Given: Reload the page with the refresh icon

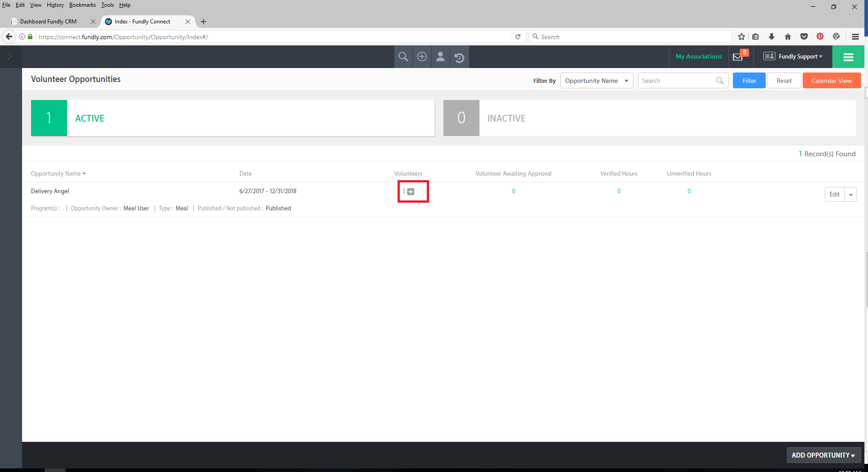Looking at the screenshot, I should tap(518, 37).
